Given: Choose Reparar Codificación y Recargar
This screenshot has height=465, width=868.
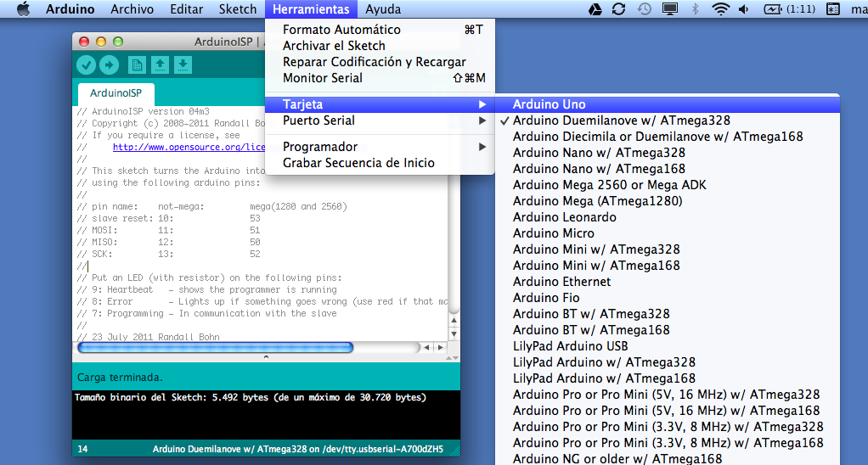Looking at the screenshot, I should point(380,62).
